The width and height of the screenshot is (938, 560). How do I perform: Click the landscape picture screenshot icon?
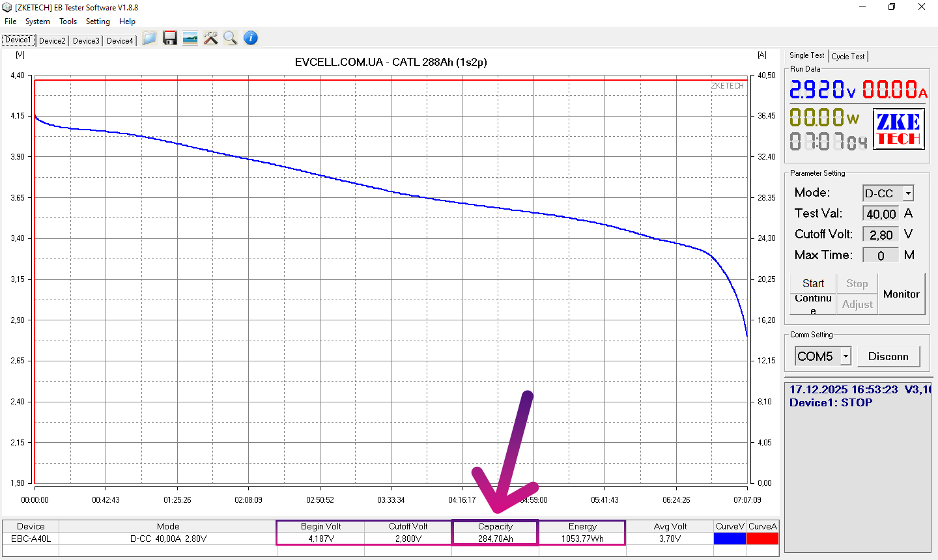[190, 38]
